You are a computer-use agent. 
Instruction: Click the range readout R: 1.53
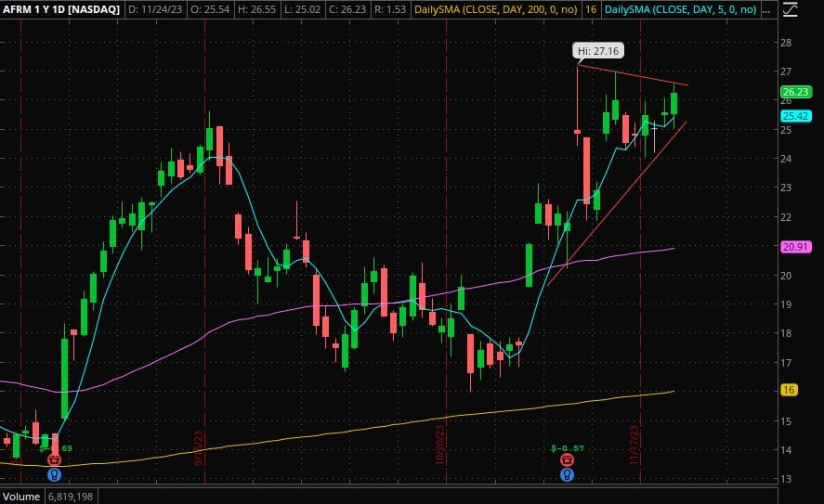coord(391,9)
